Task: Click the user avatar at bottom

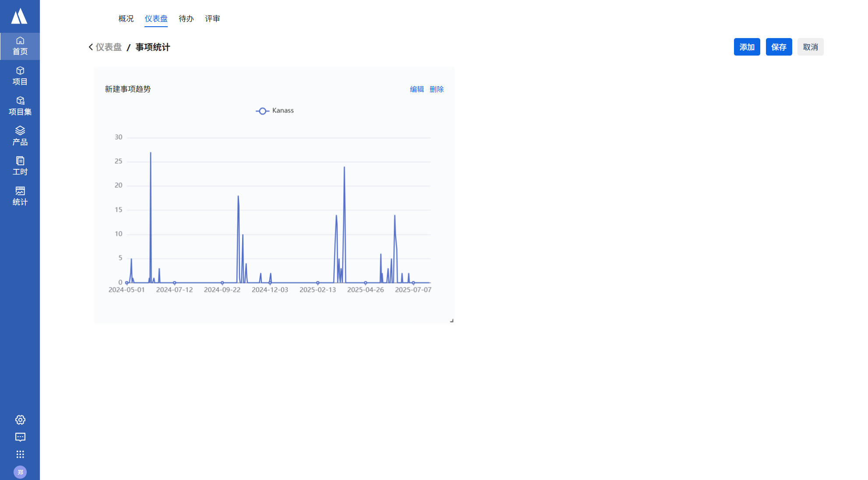Action: [x=20, y=472]
